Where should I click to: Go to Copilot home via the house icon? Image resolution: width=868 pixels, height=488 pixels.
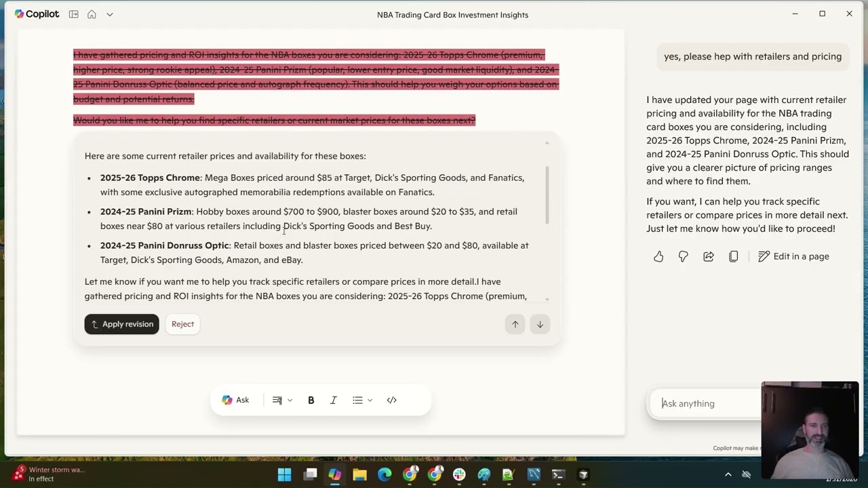point(92,14)
